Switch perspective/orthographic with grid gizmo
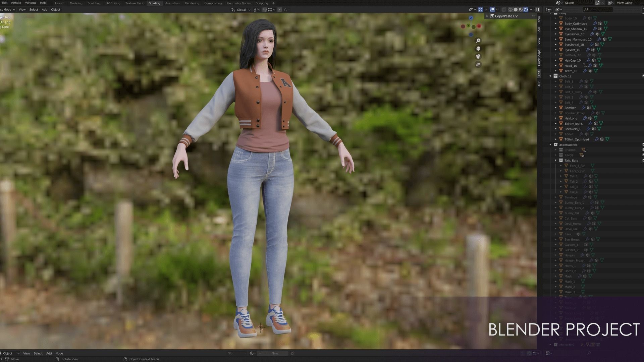This screenshot has height=362, width=644. coord(478,65)
